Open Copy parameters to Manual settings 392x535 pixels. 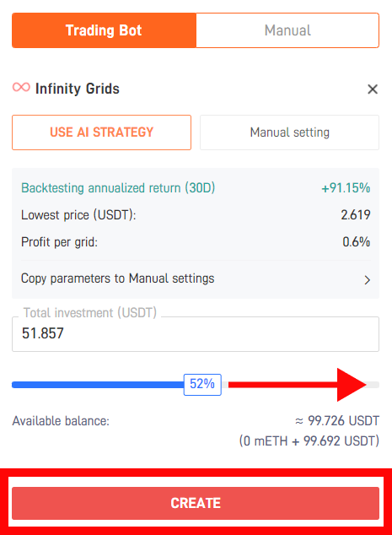coord(196,278)
